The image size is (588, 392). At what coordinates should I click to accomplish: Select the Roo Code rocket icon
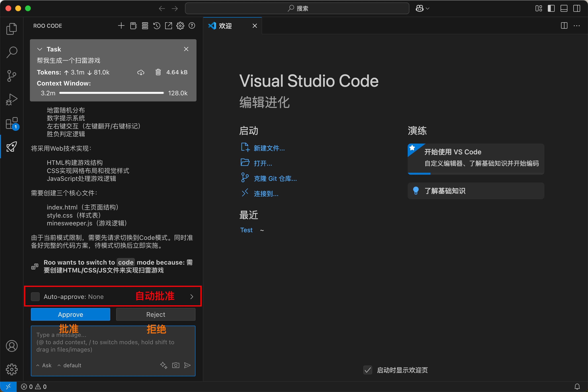(x=12, y=147)
